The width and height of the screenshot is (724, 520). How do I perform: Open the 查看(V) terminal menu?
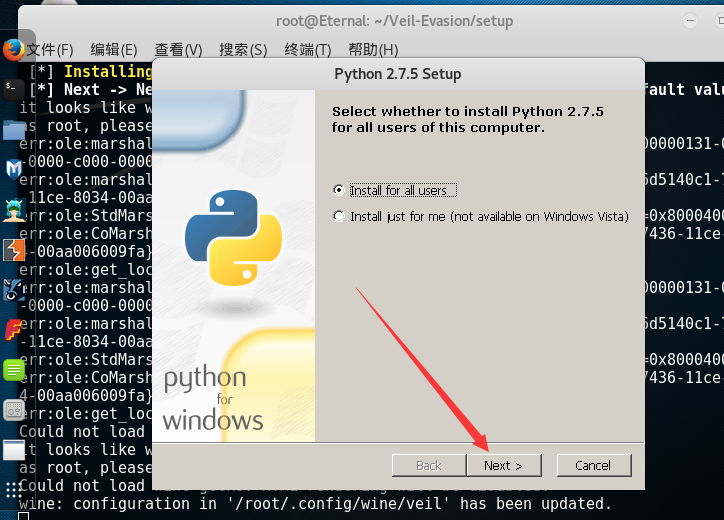178,49
